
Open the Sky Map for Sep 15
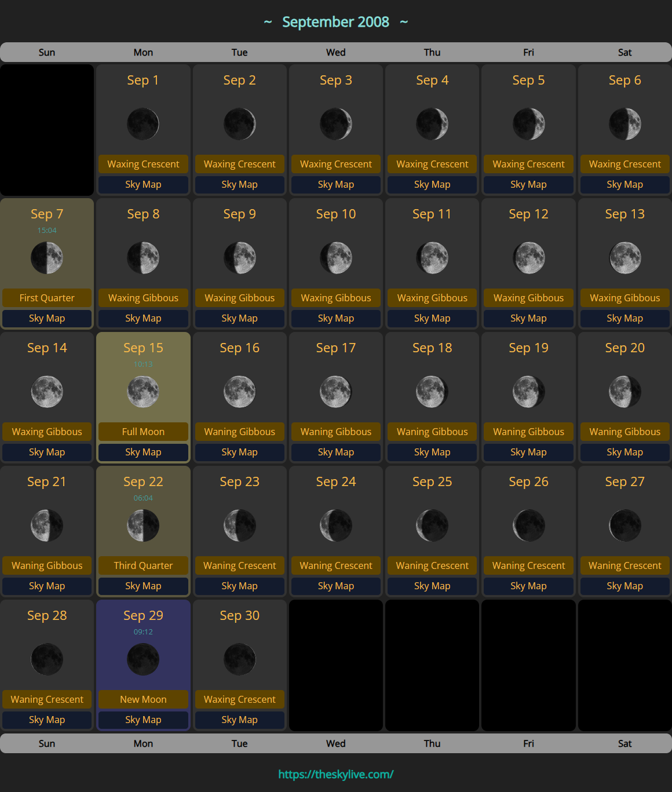pyautogui.click(x=143, y=452)
